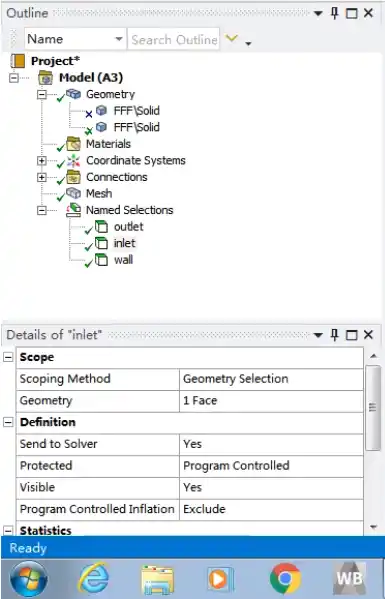
Task: Collapse the Definition section
Action: click(x=8, y=422)
